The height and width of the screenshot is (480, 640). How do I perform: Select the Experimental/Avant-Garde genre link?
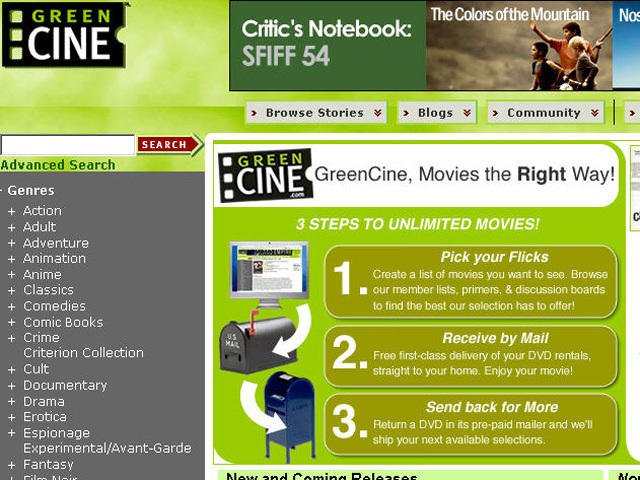click(x=107, y=448)
